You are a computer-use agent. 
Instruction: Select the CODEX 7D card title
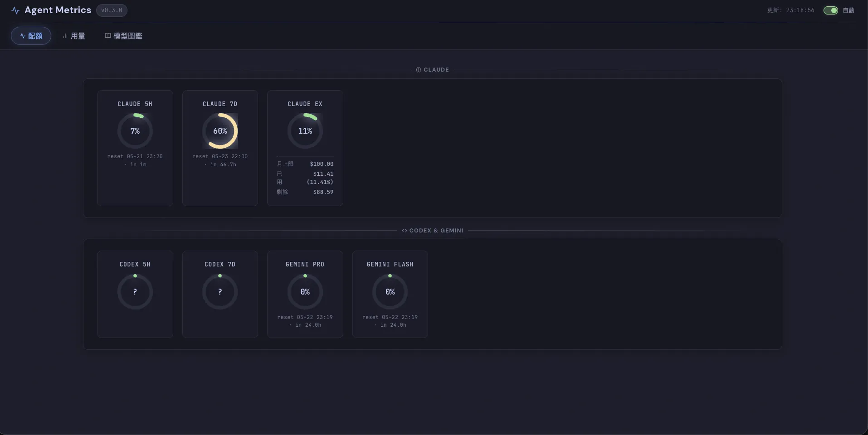pyautogui.click(x=220, y=265)
